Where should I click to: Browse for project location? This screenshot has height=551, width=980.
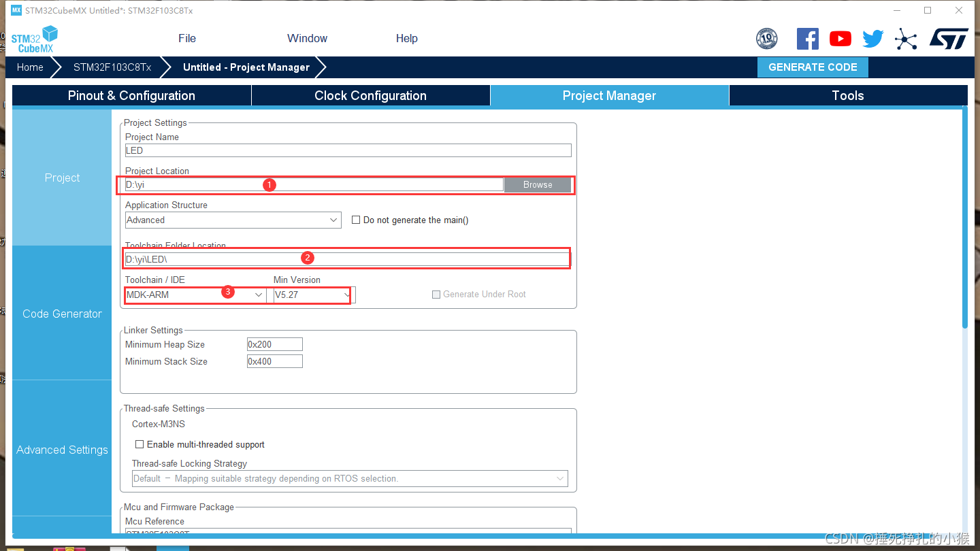[538, 184]
